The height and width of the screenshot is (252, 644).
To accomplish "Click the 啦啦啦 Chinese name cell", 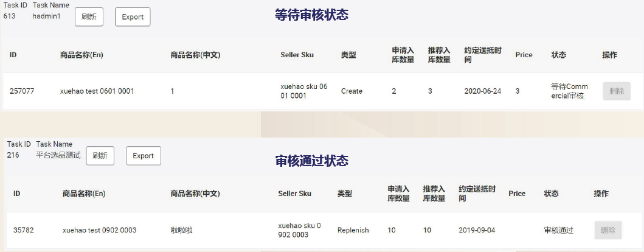I will point(181,230).
